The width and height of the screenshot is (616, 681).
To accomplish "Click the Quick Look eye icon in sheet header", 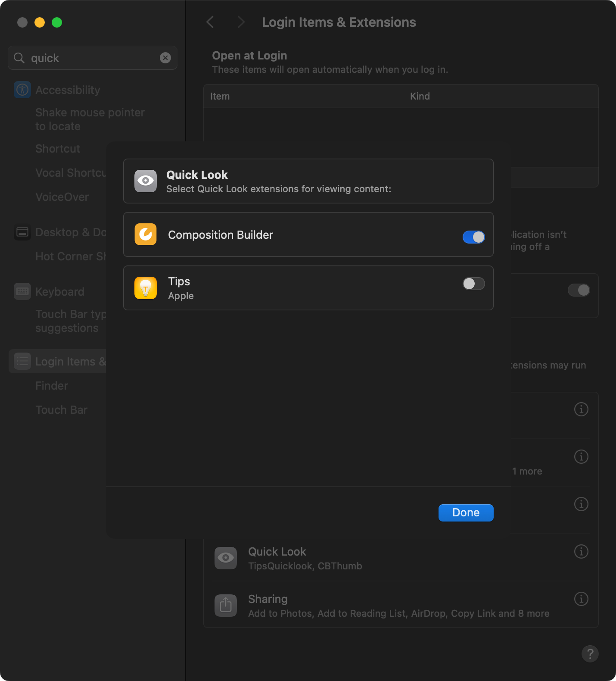I will coord(146,181).
